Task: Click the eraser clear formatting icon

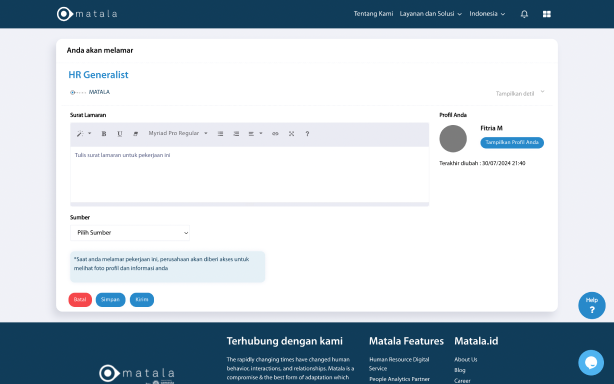Action: [135, 133]
